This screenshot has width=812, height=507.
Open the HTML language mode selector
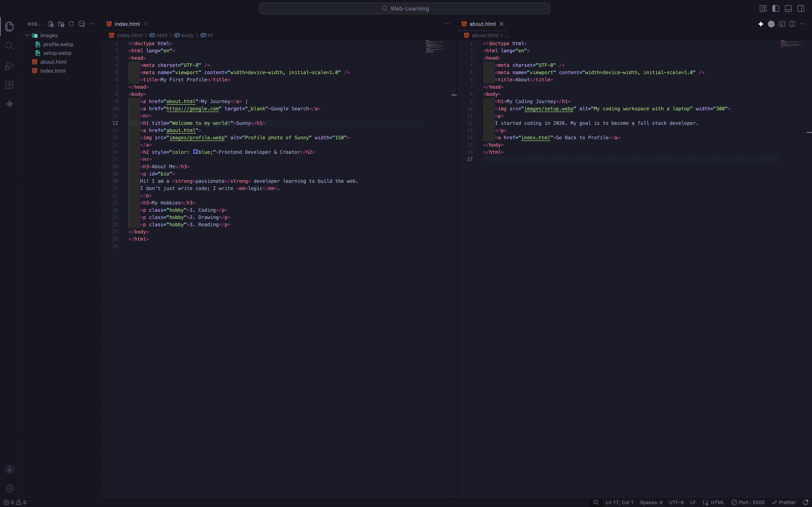pyautogui.click(x=717, y=502)
